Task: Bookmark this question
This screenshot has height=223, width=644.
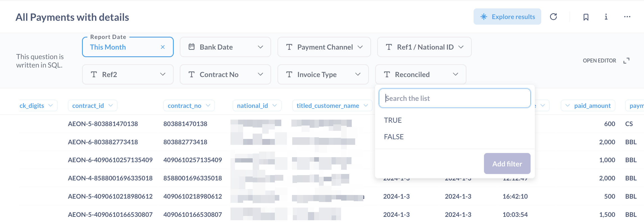Action: click(x=586, y=17)
